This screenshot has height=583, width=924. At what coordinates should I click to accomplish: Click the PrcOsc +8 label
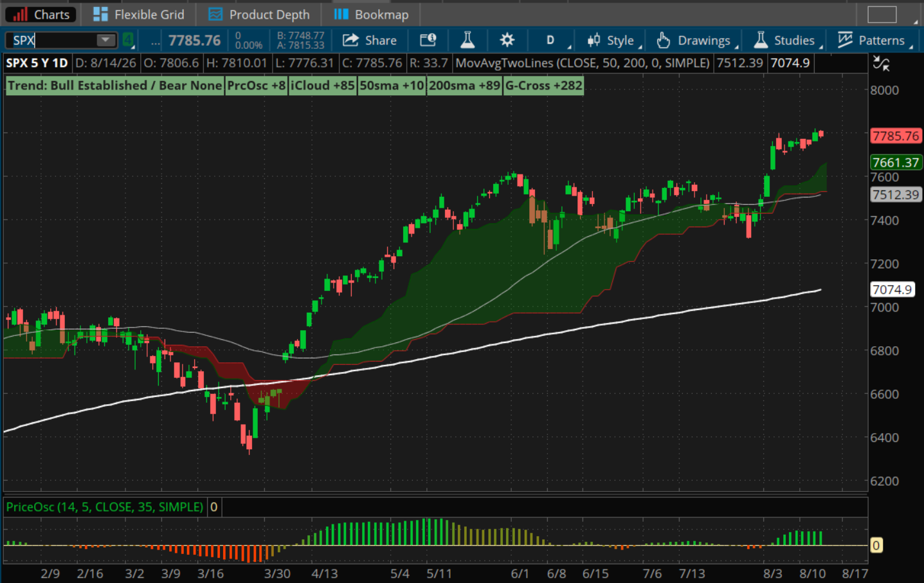[x=257, y=86]
